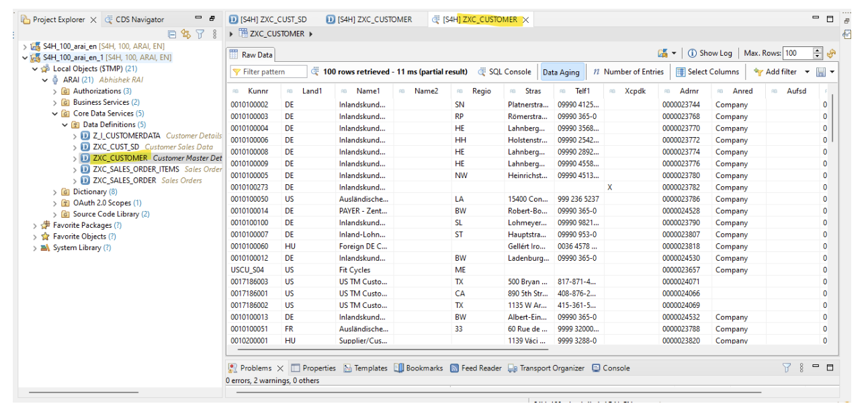Collapse ARAI (21) user node

[x=46, y=80]
